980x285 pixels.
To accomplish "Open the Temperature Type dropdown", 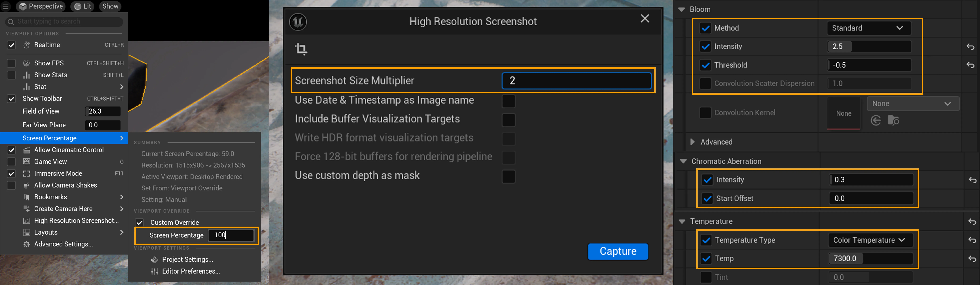I will click(870, 240).
